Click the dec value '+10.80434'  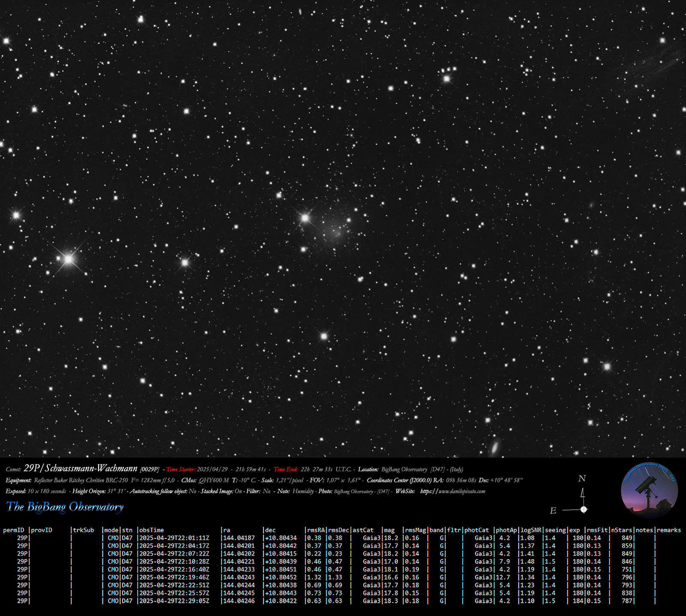click(281, 538)
